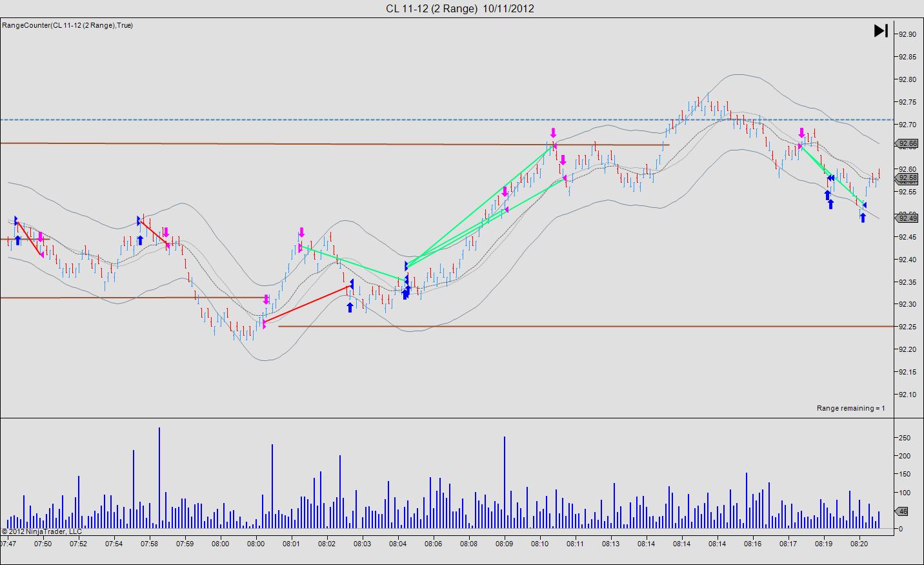Select the lowest brown horizontal line at 92.25
The image size is (924, 565).
click(587, 326)
